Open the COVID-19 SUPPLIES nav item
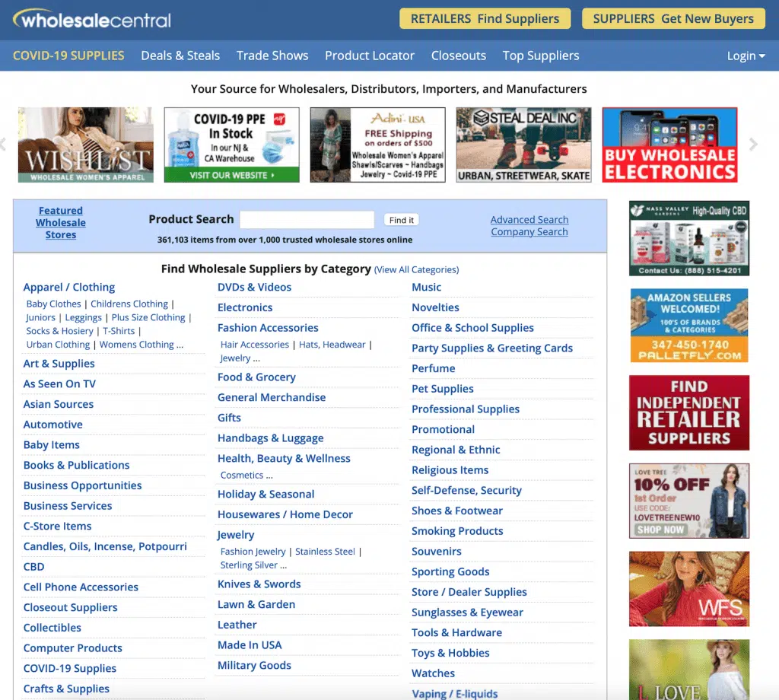This screenshot has height=700, width=779. (x=68, y=56)
